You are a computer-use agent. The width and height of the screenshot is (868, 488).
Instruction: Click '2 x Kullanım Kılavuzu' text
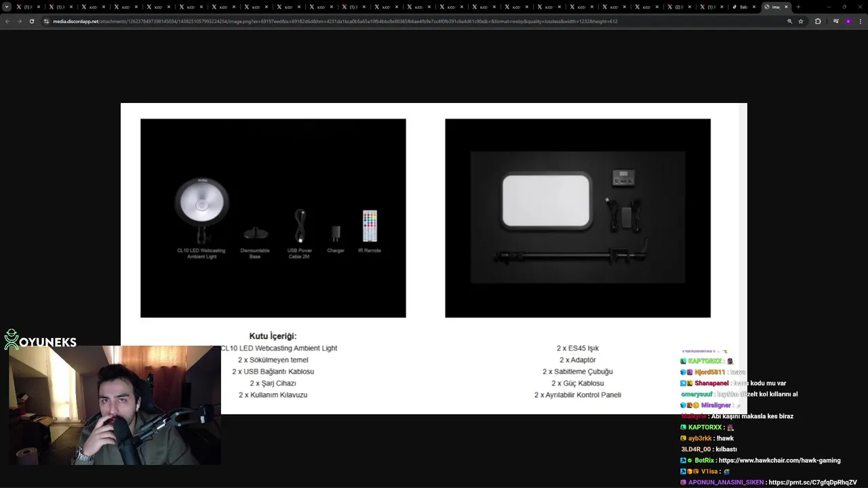tap(273, 394)
